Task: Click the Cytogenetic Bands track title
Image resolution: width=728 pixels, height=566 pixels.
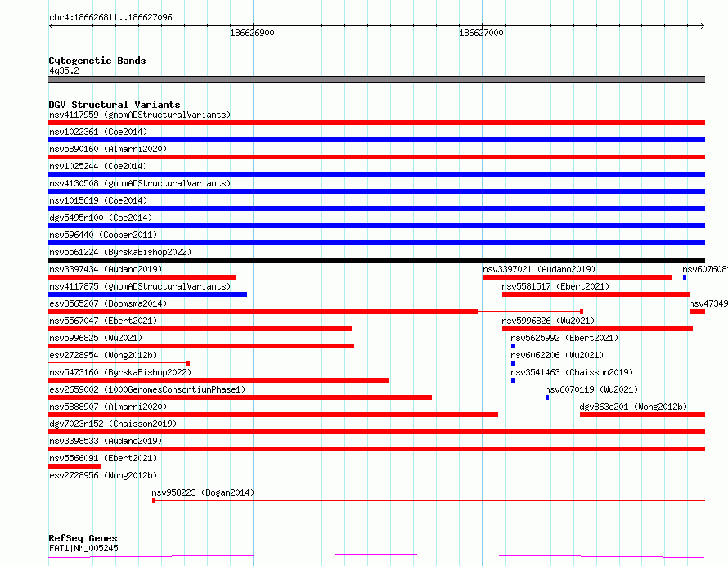Action: (x=97, y=61)
